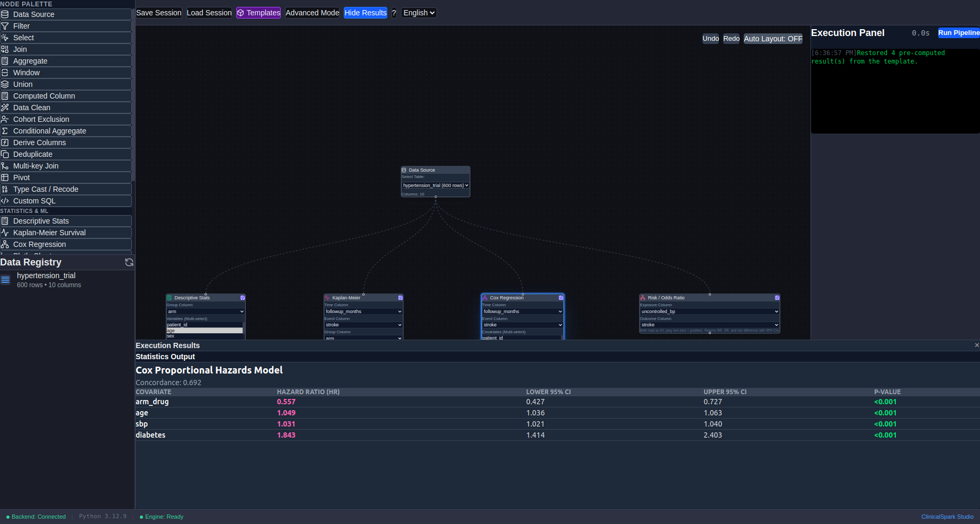Refresh the Data Registry
Image resolution: width=980 pixels, height=524 pixels.
[129, 262]
